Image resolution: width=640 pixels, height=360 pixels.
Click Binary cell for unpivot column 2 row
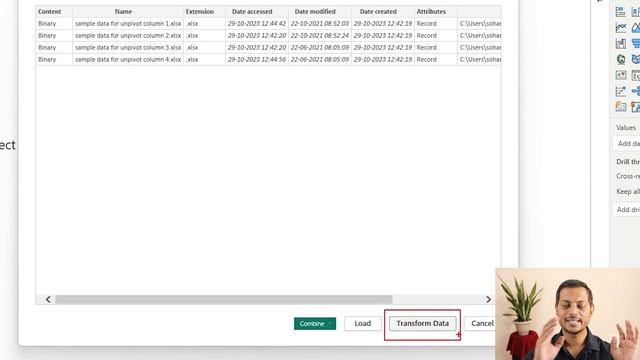coord(54,36)
